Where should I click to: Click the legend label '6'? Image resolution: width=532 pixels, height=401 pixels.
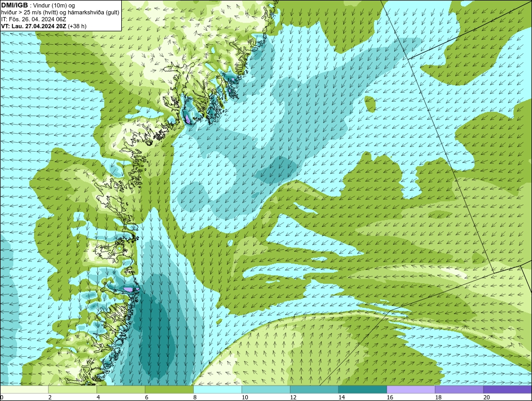(x=147, y=397)
